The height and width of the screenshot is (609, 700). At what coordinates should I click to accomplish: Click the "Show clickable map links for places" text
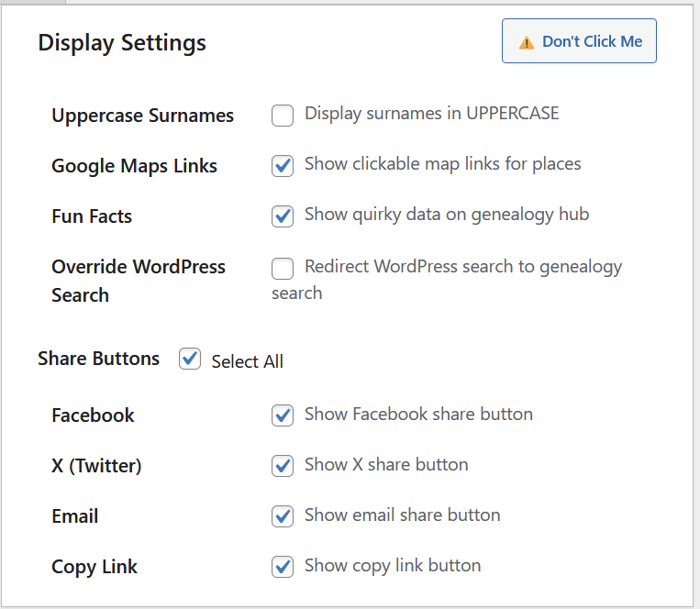click(442, 164)
